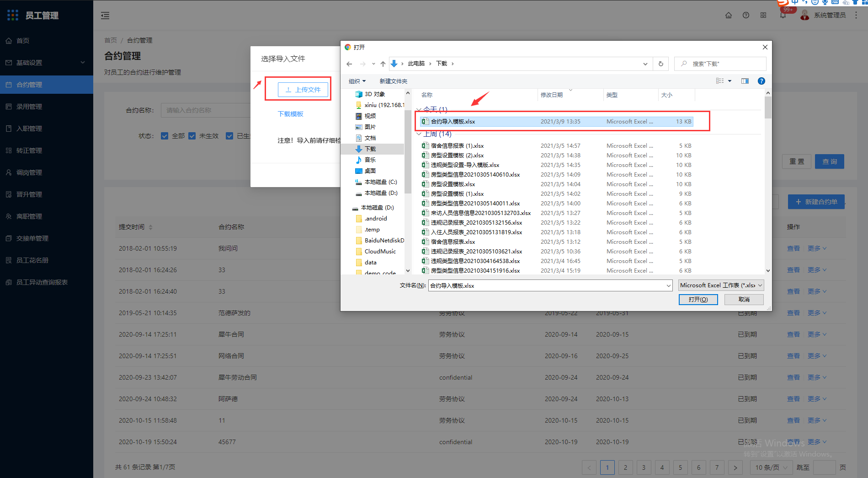This screenshot has height=478, width=868.
Task: Go to page 3 in pagination
Action: coord(644,467)
